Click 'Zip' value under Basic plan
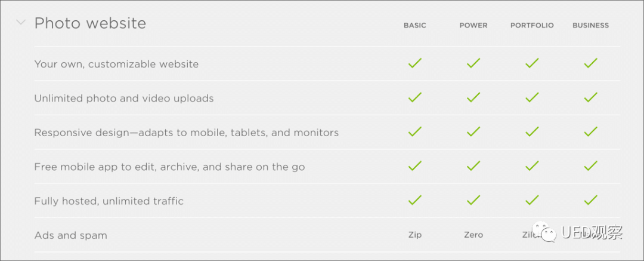This screenshot has width=644, height=261. [x=415, y=235]
